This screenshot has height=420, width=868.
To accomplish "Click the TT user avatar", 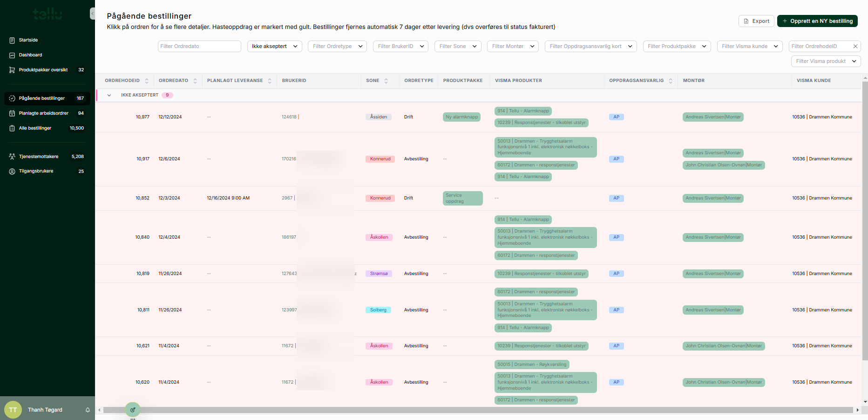I will pos(13,410).
